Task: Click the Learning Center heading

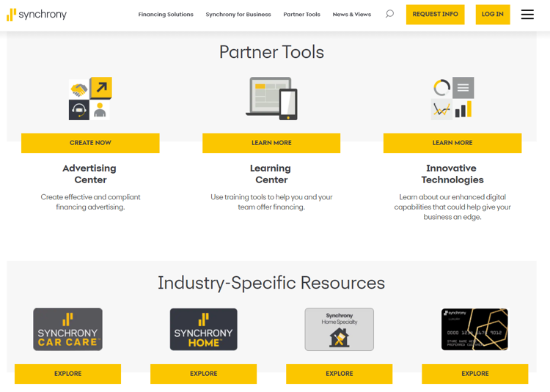Action: pyautogui.click(x=271, y=174)
